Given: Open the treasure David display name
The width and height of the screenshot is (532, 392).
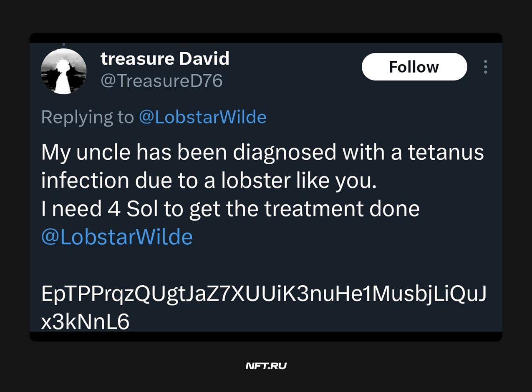Looking at the screenshot, I should tap(165, 58).
